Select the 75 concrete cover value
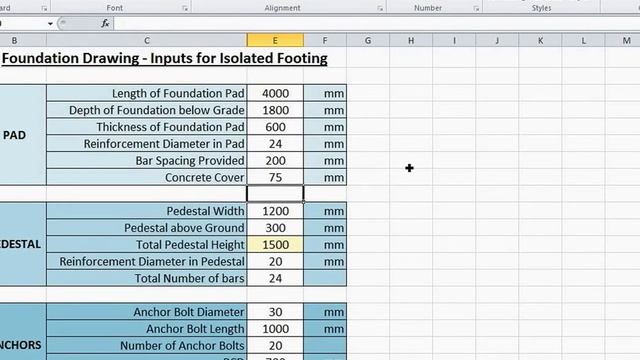This screenshot has height=360, width=640. (275, 177)
